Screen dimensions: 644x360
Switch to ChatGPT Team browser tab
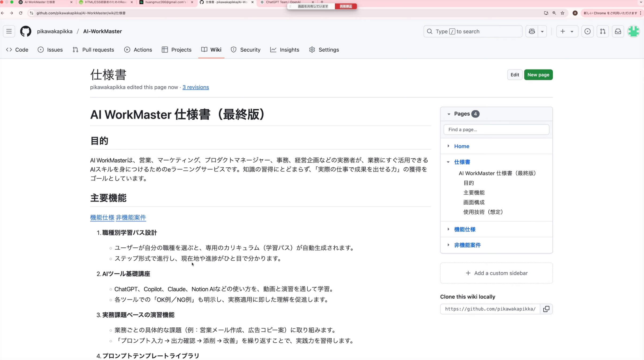(287, 2)
